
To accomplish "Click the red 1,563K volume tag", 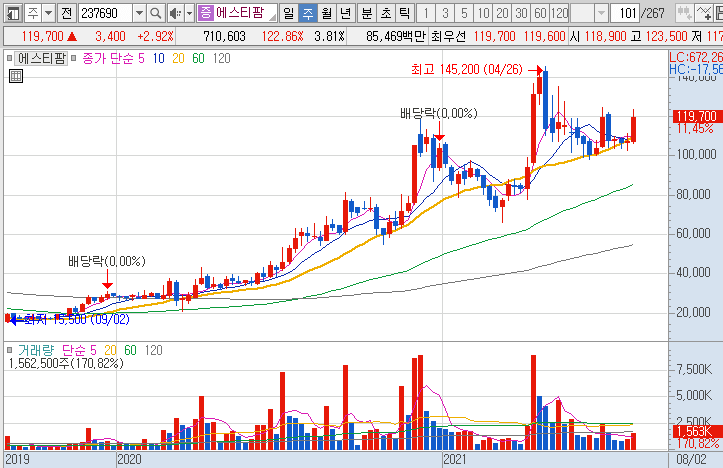I will click(696, 432).
